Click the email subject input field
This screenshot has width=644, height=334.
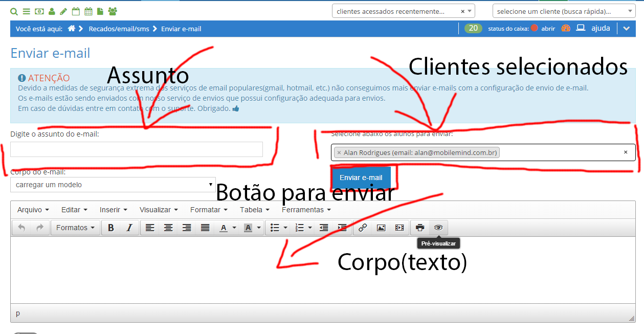137,149
